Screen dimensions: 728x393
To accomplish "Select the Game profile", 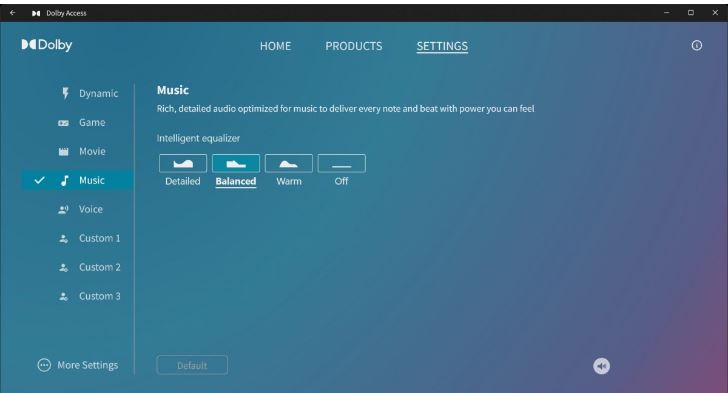I will (x=78, y=123).
